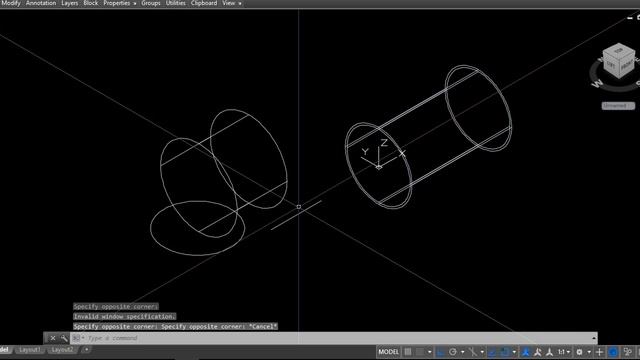The height and width of the screenshot is (360, 640).
Task: Click the Properties panel label
Action: pyautogui.click(x=117, y=3)
